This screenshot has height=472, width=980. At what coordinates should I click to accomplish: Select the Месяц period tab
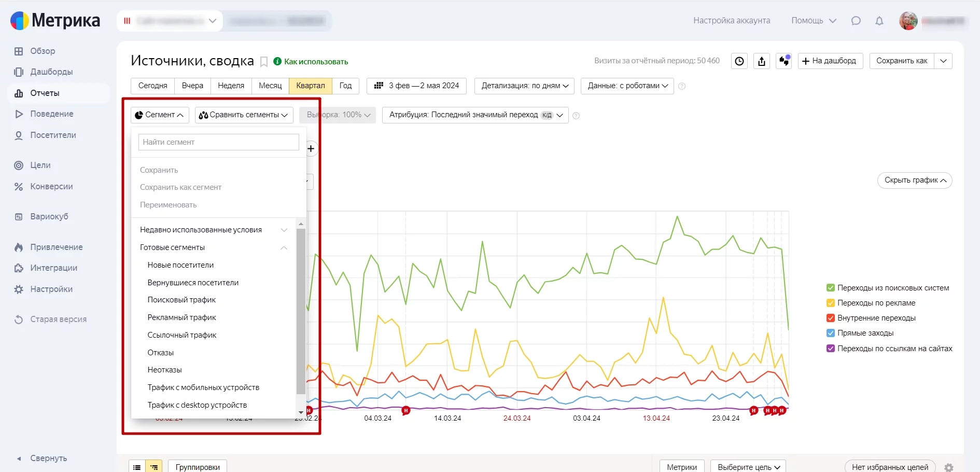(x=270, y=86)
